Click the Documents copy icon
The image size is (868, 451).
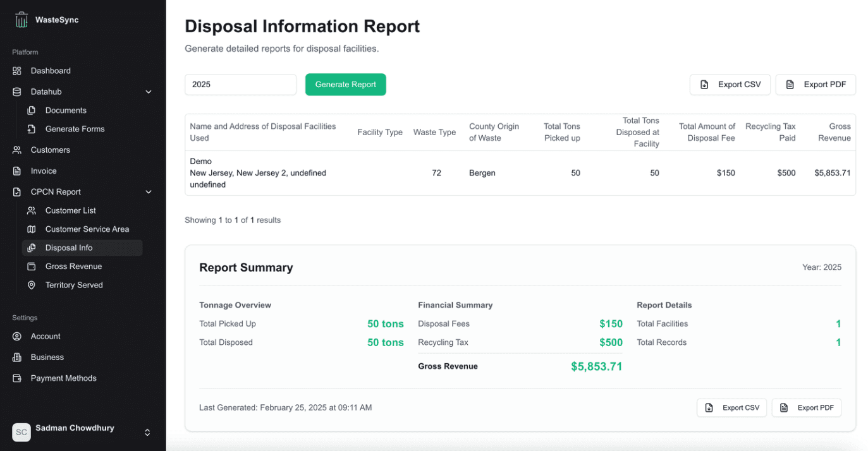pos(31,111)
